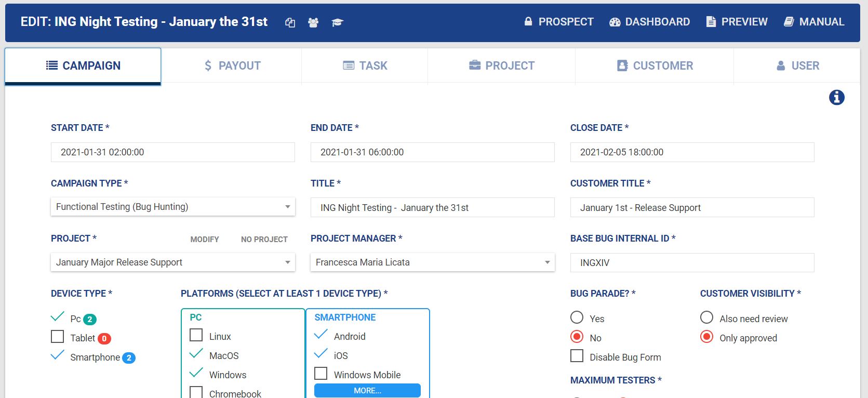Screen dimensions: 868x398
Task: Click the list icon on CAMPAIGN tab
Action: click(x=52, y=65)
